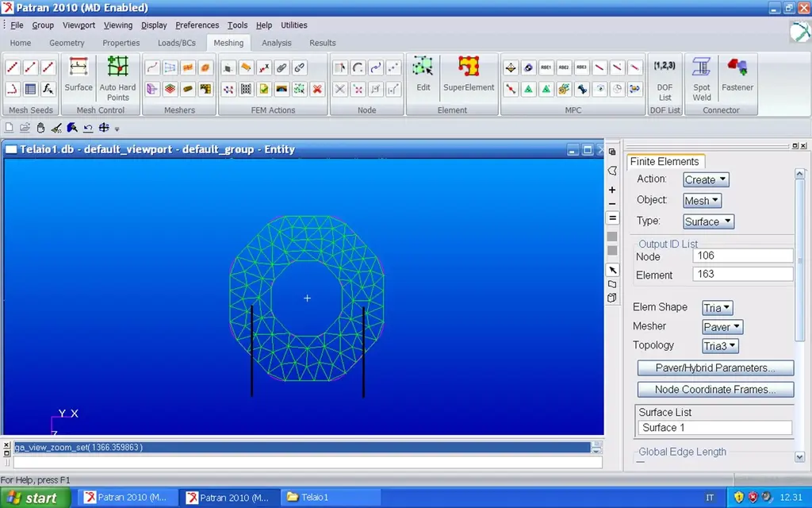
Task: Click the broom cleanup icon
Action: pyautogui.click(x=56, y=128)
